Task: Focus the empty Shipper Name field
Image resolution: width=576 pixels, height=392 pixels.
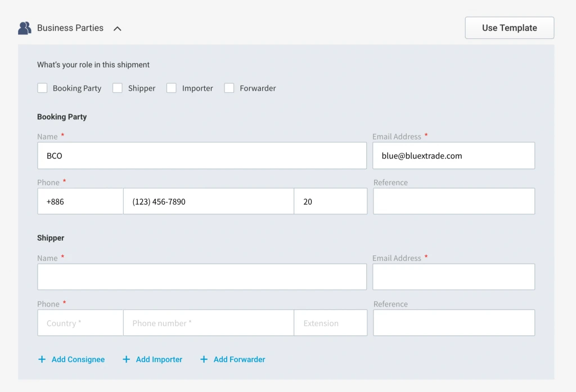Action: tap(202, 277)
